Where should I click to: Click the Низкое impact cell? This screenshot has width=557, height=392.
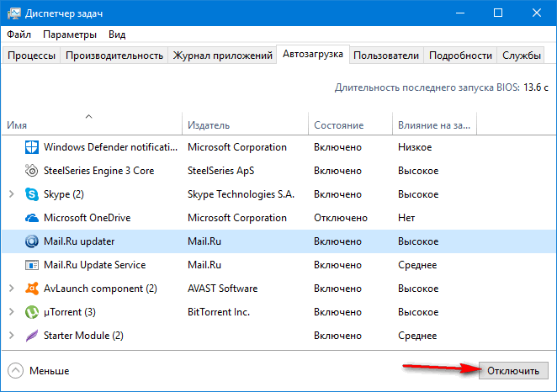[415, 147]
